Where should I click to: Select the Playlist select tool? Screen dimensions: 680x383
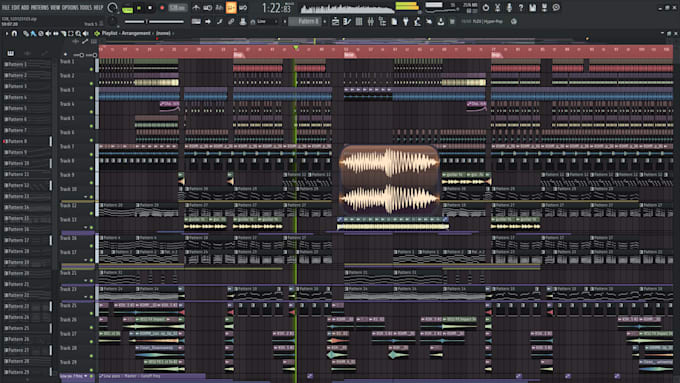(71, 33)
